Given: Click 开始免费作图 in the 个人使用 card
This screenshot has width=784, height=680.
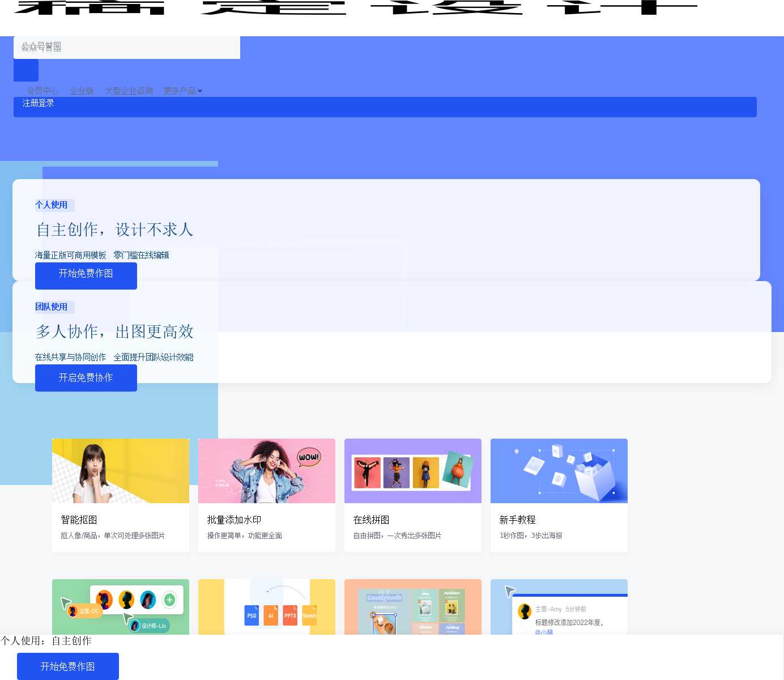Looking at the screenshot, I should pos(86,276).
